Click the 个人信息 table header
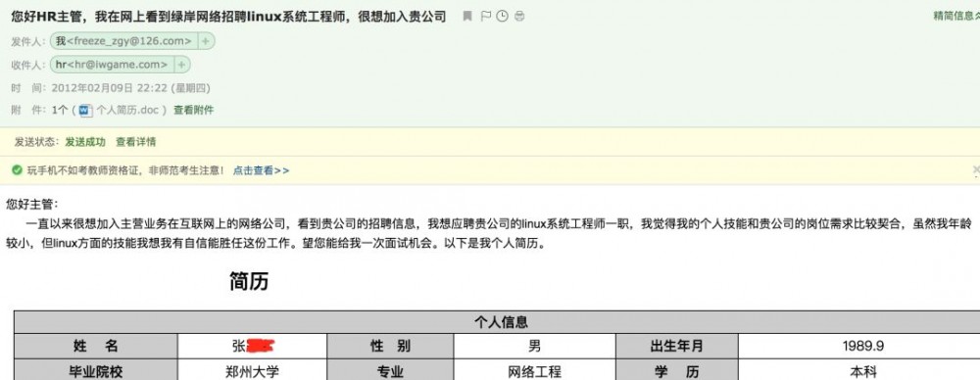This screenshot has width=980, height=380. click(x=500, y=322)
